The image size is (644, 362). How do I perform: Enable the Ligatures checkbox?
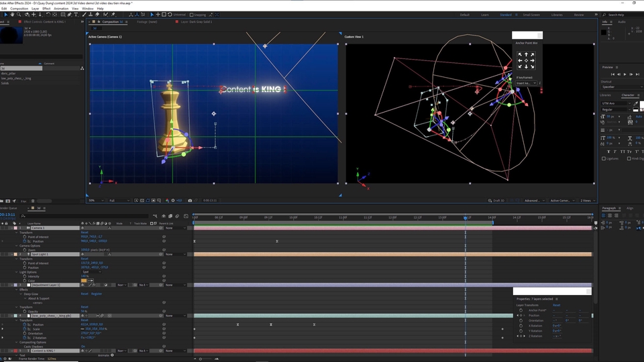tap(603, 158)
